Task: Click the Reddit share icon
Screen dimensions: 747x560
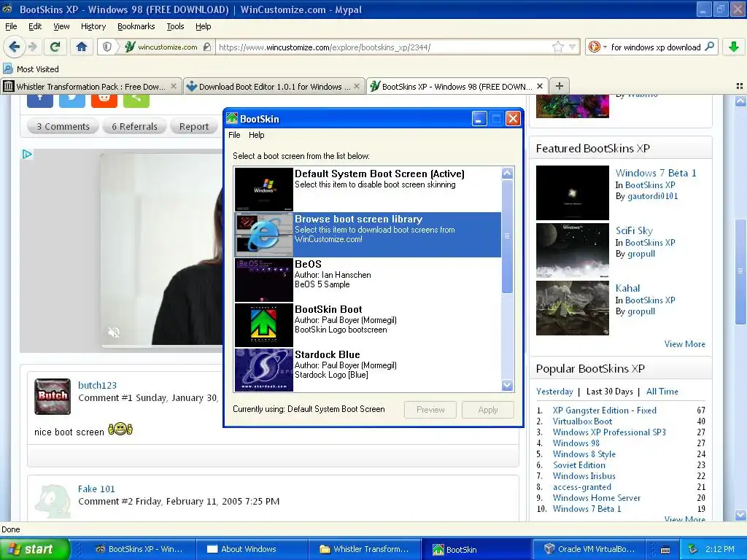Action: click(104, 99)
